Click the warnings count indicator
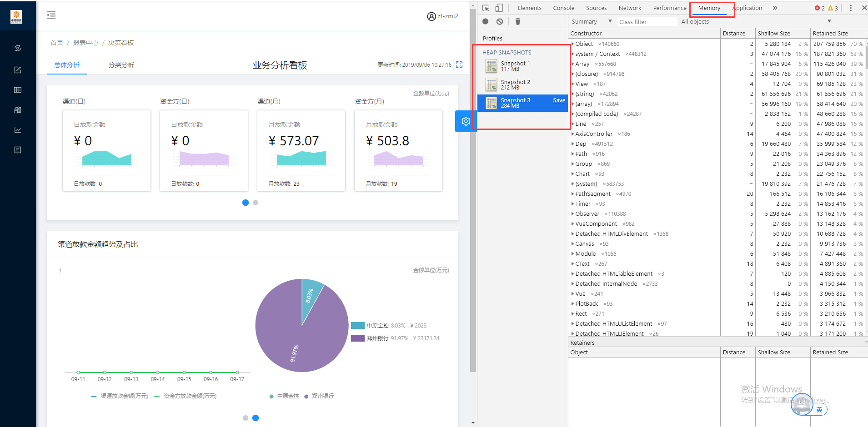Viewport: 868px width, 427px height. pos(833,8)
